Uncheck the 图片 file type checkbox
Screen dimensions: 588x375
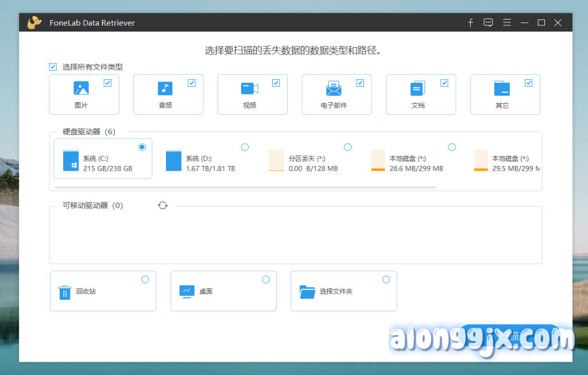coord(107,83)
